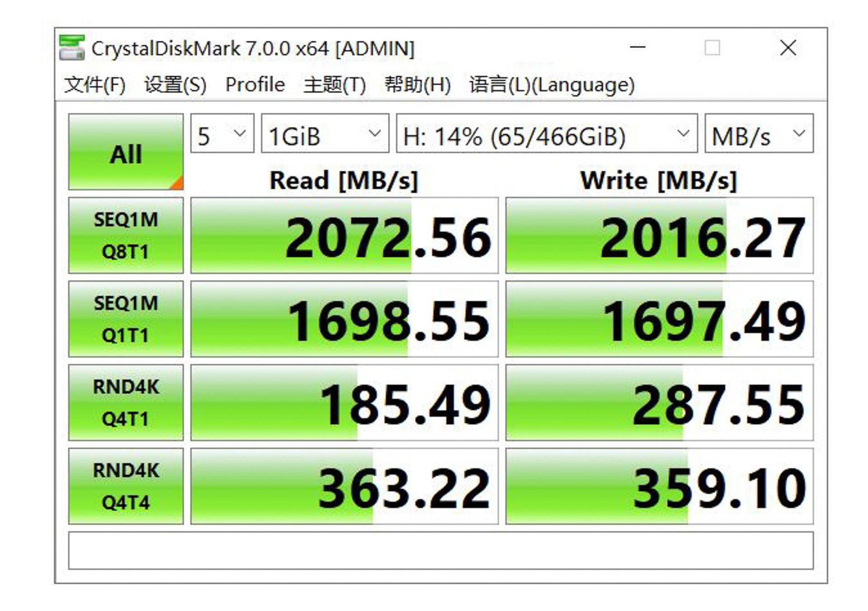
Task: Open the test size dropdown showing 1GiB
Action: click(323, 134)
